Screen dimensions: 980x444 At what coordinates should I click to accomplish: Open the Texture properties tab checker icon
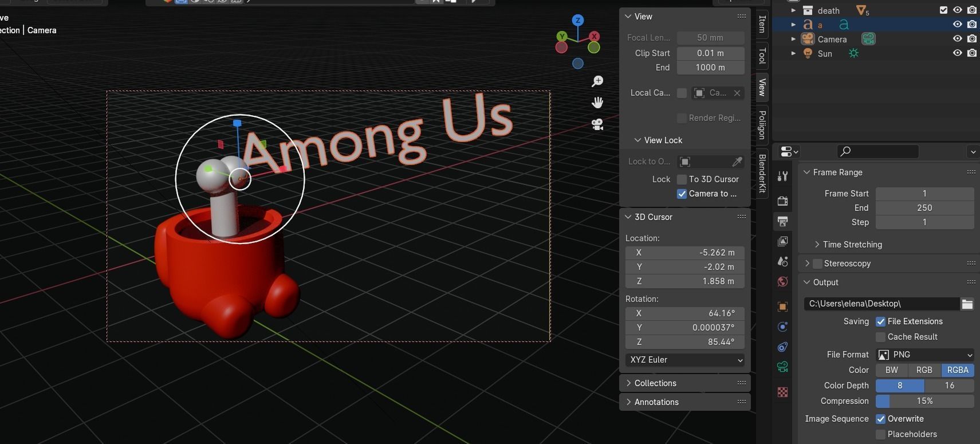click(782, 392)
